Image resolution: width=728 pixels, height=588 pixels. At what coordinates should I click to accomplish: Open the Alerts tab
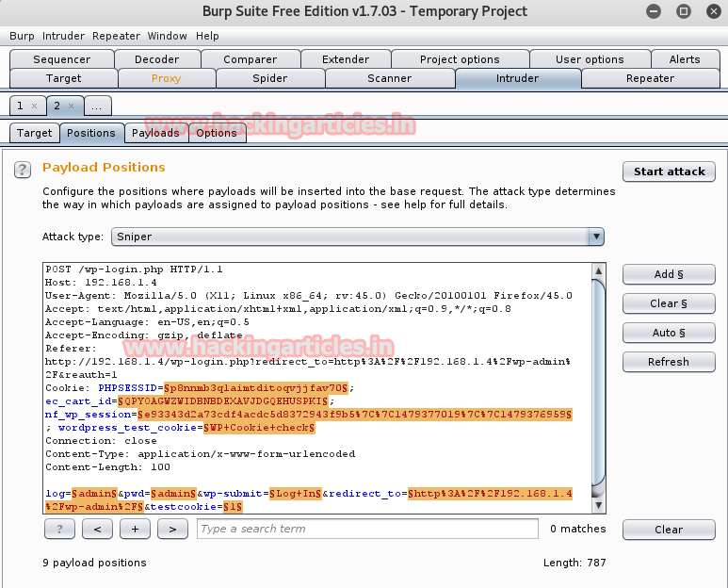(x=685, y=59)
